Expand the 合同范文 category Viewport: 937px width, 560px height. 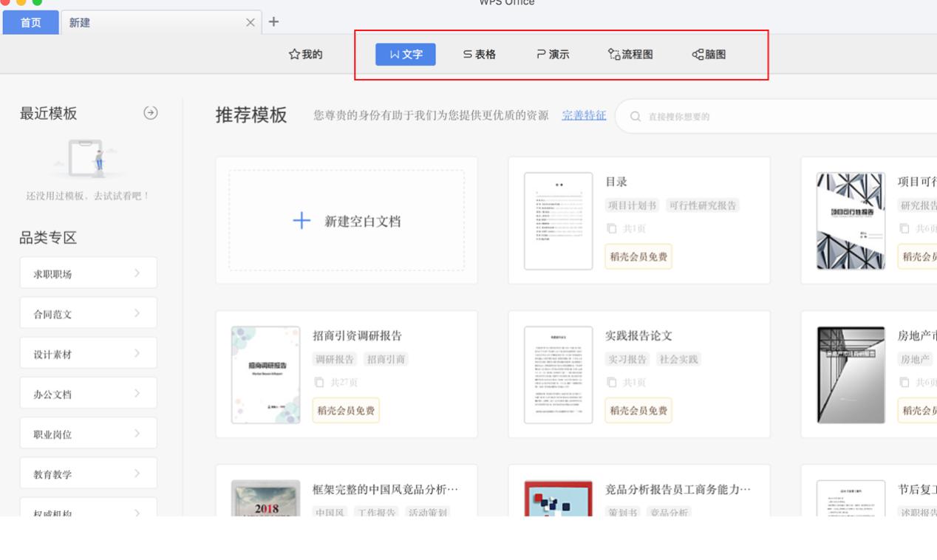[x=88, y=312]
